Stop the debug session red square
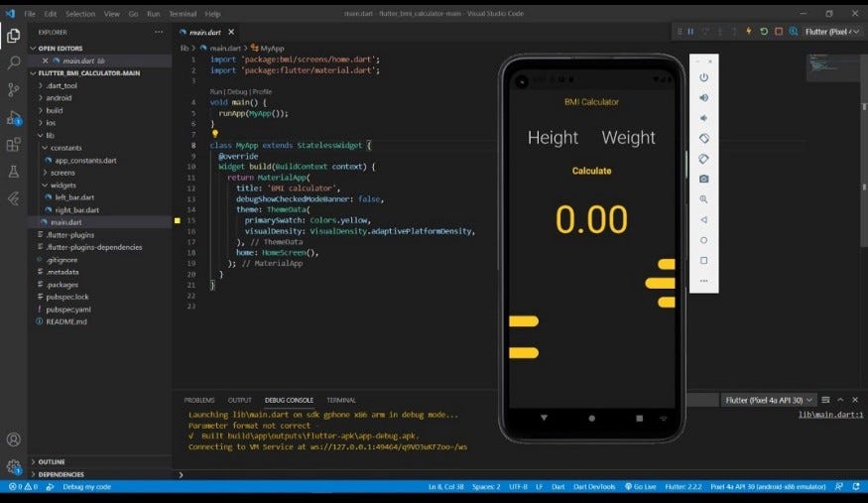The height and width of the screenshot is (503, 868). point(779,32)
